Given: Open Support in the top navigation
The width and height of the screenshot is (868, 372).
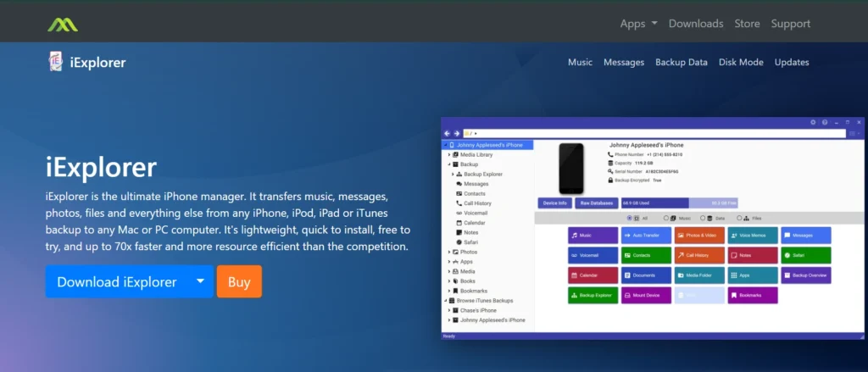Looking at the screenshot, I should (x=791, y=24).
